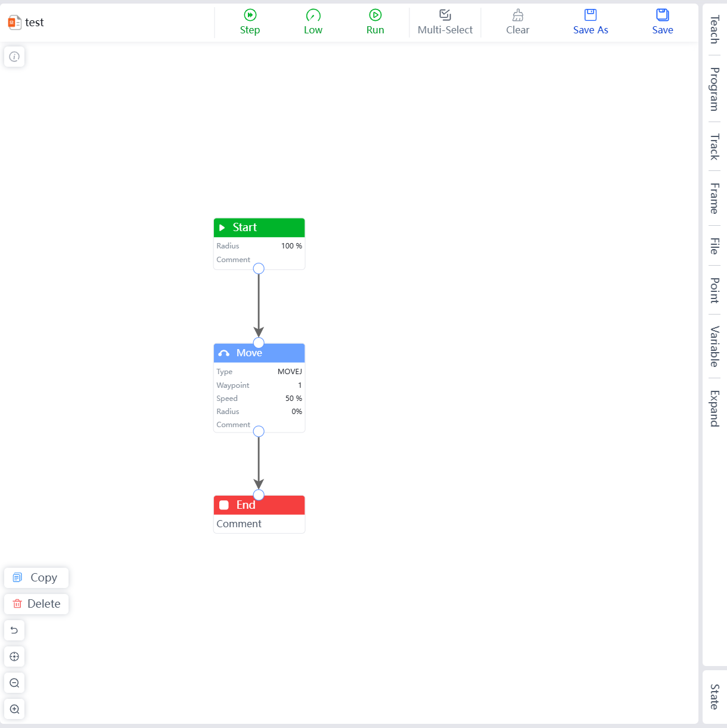Viewport: 727px width, 728px height.
Task: Zoom out using the magnifier minus icon
Action: click(14, 683)
